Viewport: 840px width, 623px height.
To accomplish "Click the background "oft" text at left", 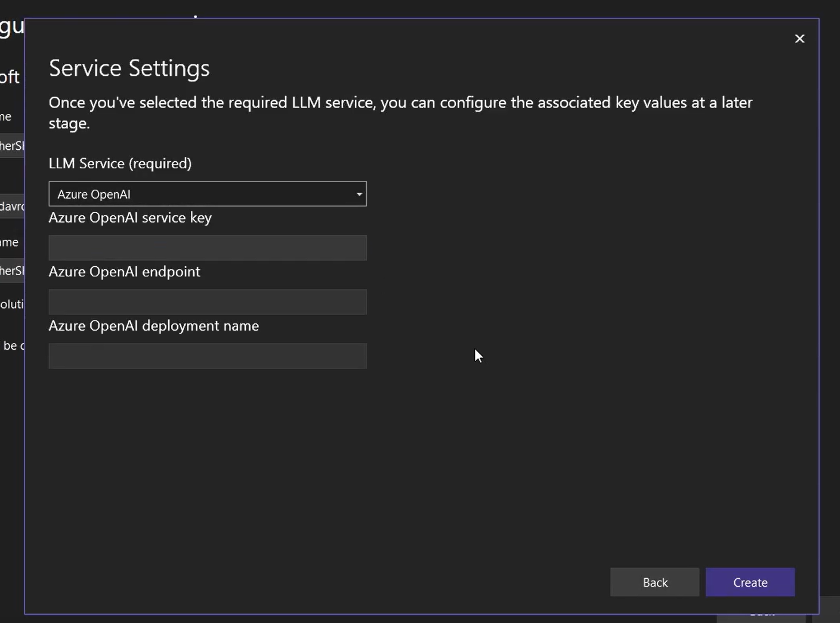I will pos(10,77).
